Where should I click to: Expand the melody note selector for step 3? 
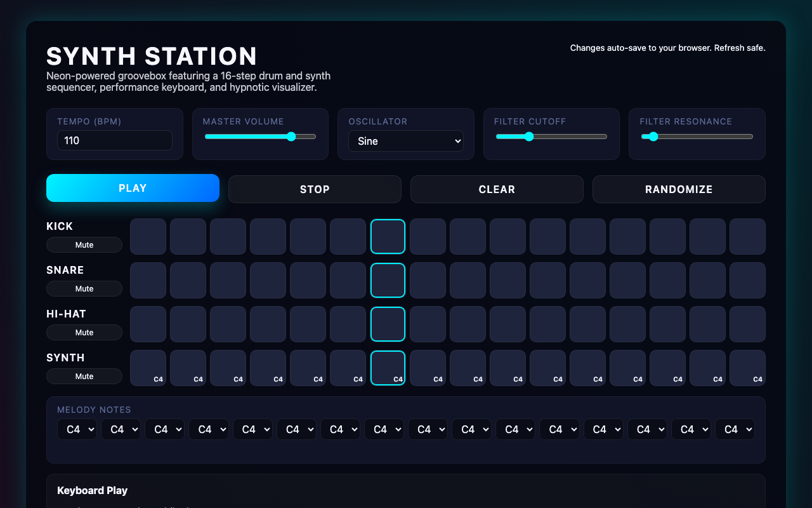point(164,429)
